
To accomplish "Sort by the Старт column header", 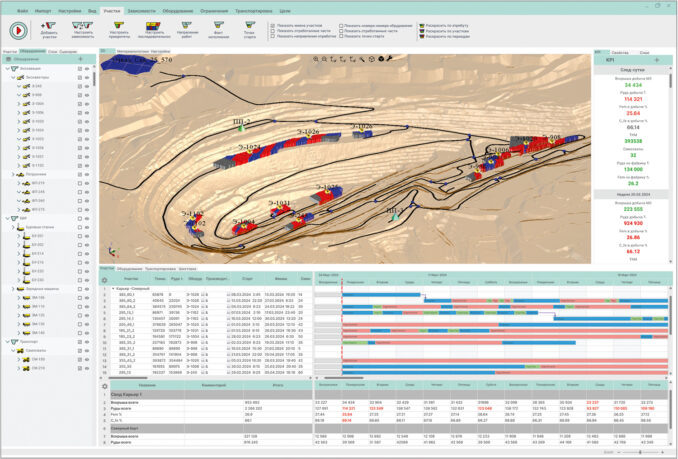I will (247, 279).
